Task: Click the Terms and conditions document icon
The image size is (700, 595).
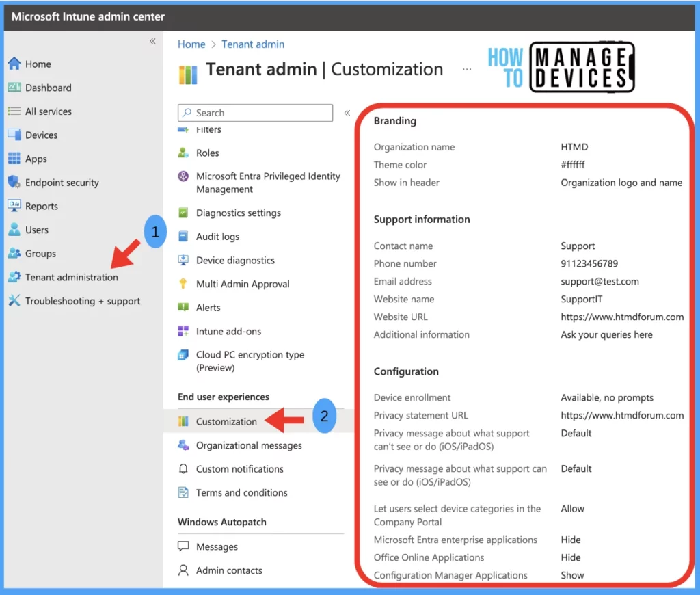Action: tap(183, 492)
